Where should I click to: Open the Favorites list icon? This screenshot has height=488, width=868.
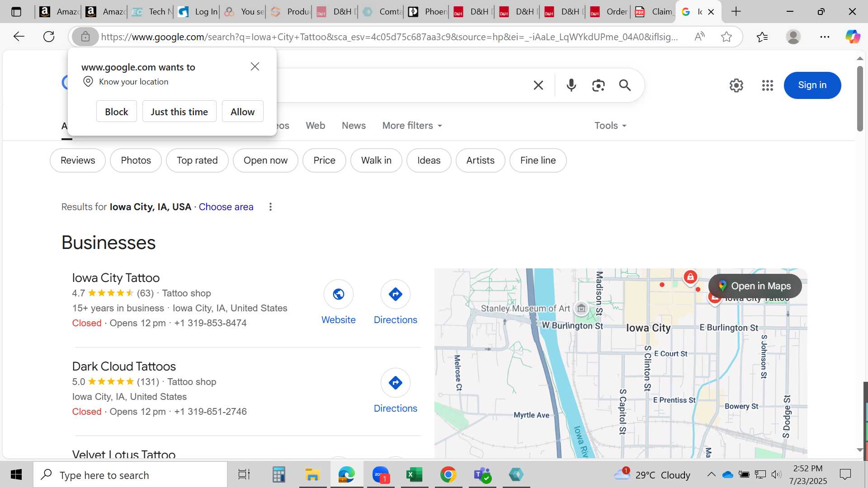pyautogui.click(x=762, y=37)
